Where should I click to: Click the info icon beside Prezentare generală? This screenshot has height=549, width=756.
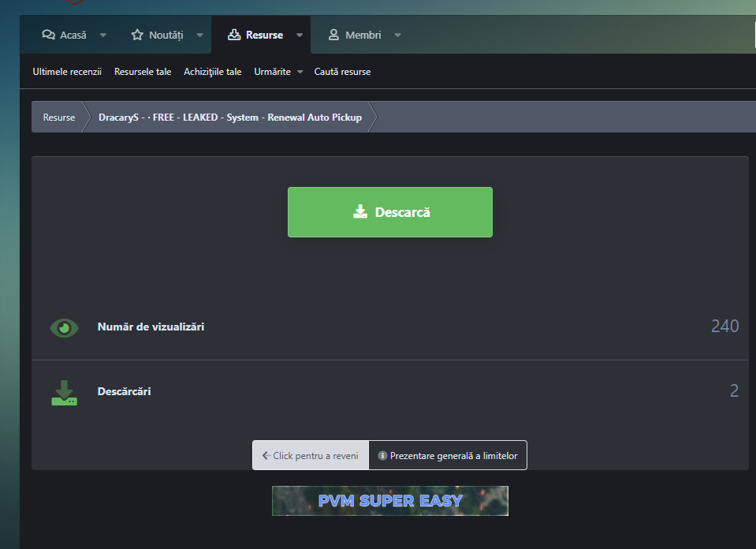pyautogui.click(x=382, y=455)
